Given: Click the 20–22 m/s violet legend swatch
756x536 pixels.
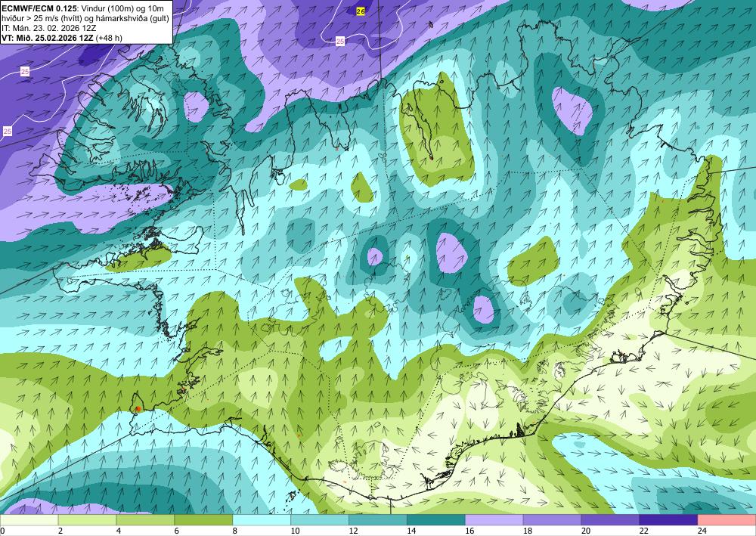Looking at the screenshot, I should pos(610,519).
